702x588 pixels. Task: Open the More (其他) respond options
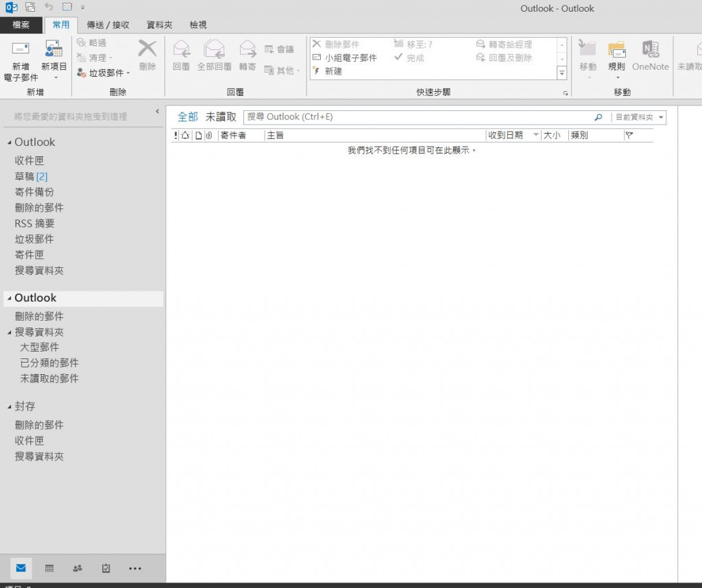pyautogui.click(x=282, y=71)
